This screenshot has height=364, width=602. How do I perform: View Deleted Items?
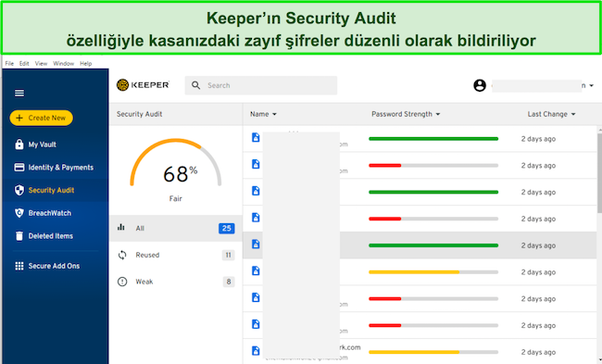pyautogui.click(x=50, y=236)
